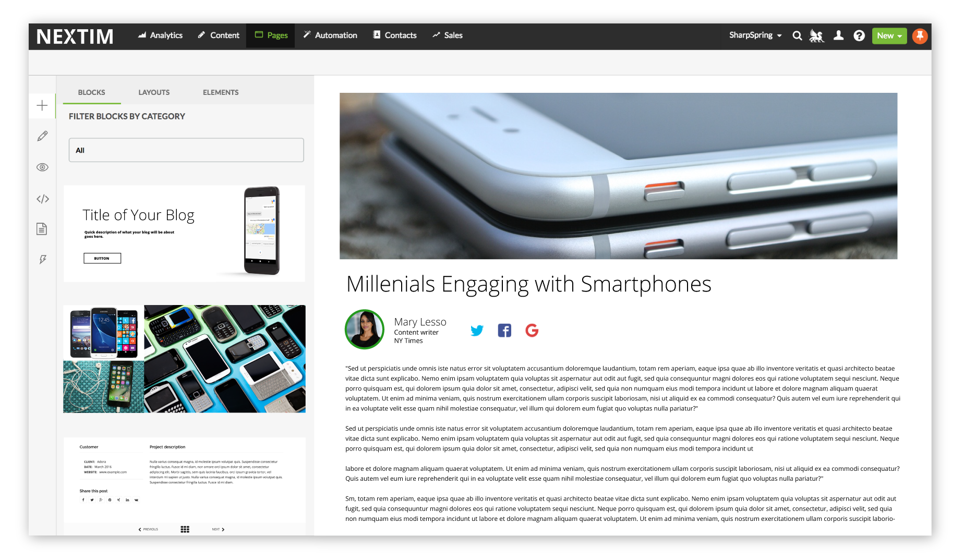Switch to the Layouts tab
Viewport: 964px width, 560px height.
[154, 92]
